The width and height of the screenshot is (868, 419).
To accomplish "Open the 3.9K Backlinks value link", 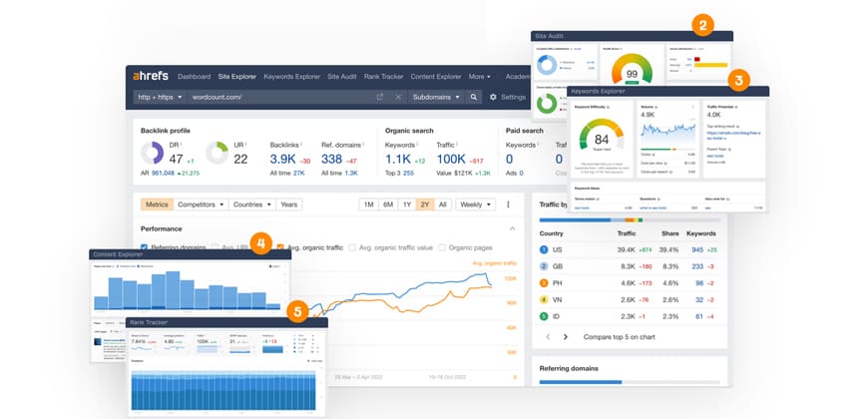I will (283, 159).
